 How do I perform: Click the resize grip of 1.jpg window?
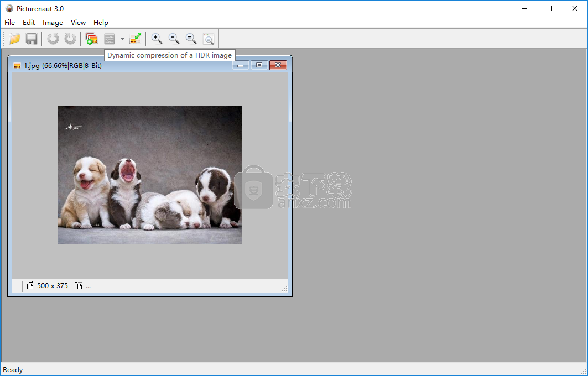click(x=285, y=289)
